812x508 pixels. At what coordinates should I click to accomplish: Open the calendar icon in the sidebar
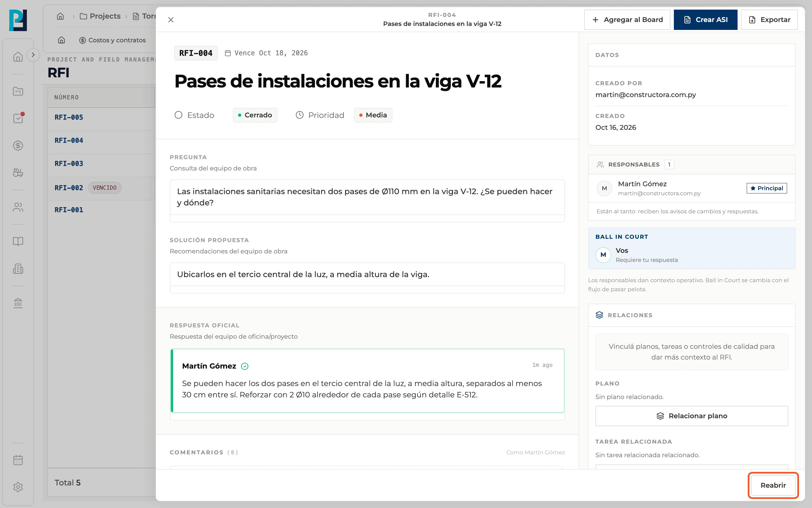click(18, 460)
